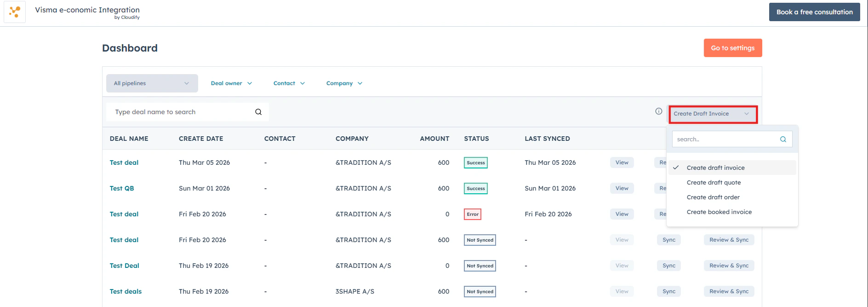Screen dimensions: 868x307
Task: Click the Dashboard heading
Action: [x=130, y=48]
